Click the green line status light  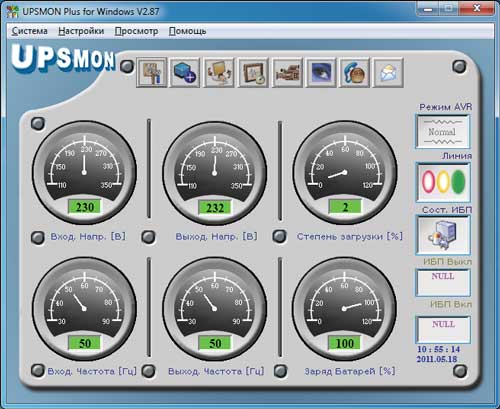click(459, 181)
